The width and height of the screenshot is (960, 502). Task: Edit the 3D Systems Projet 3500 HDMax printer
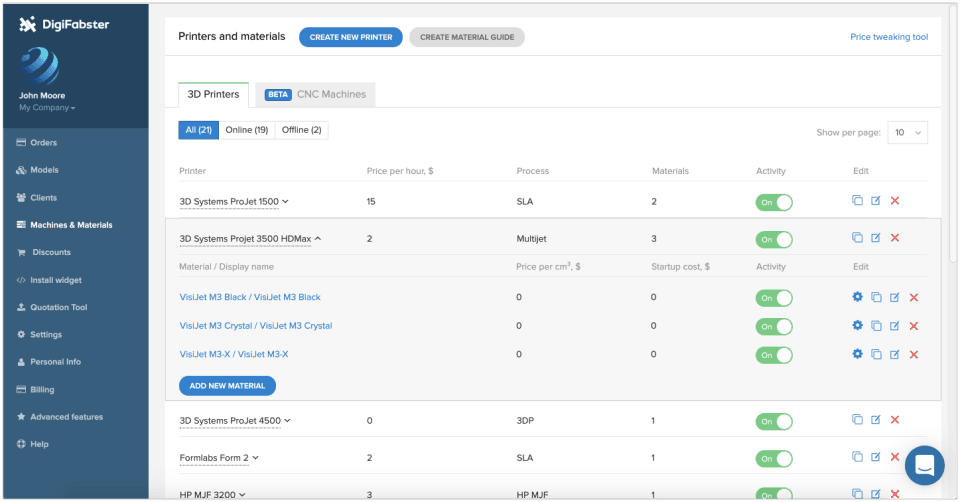pyautogui.click(x=876, y=238)
